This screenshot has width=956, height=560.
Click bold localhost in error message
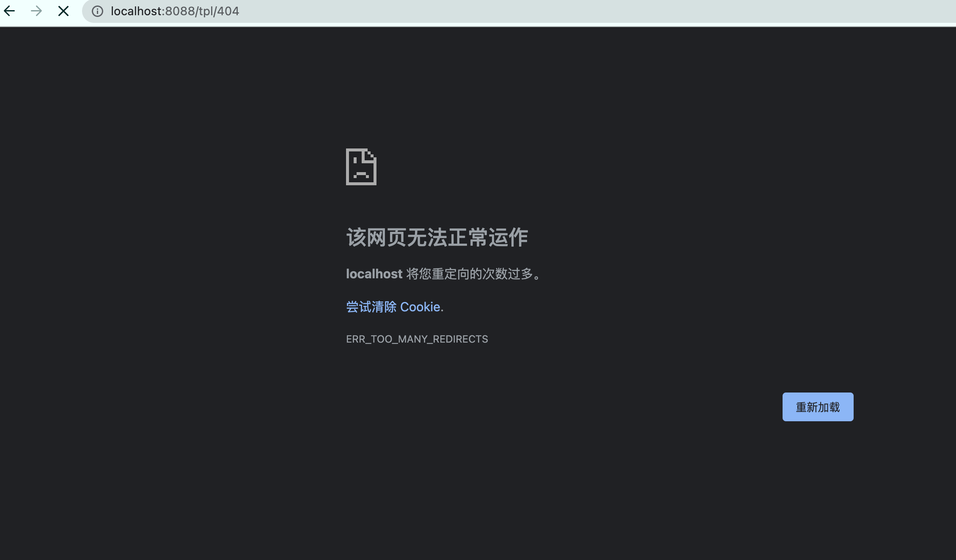point(374,274)
